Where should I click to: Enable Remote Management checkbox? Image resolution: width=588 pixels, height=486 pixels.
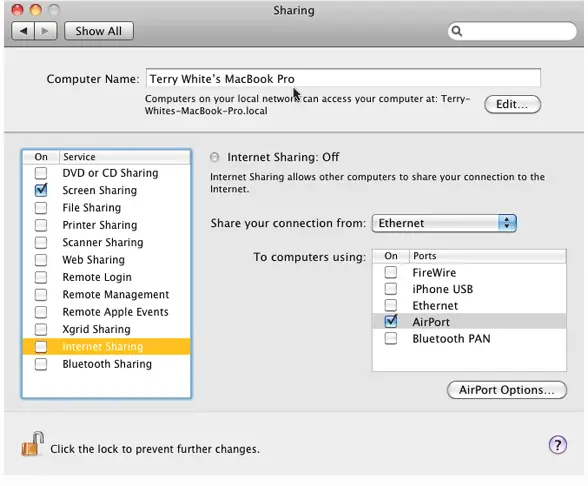41,294
